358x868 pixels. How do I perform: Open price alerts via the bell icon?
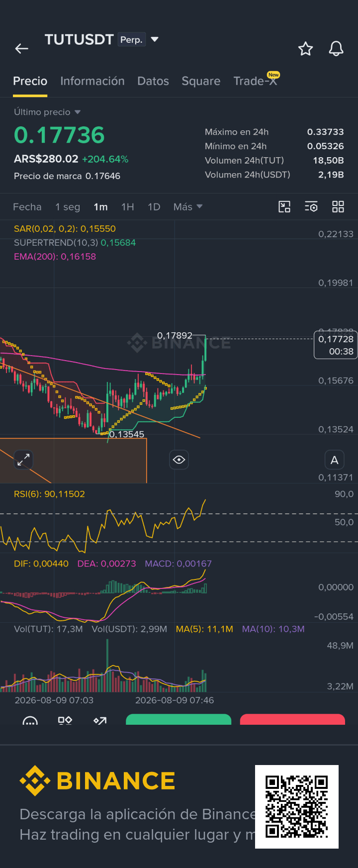[x=336, y=49]
